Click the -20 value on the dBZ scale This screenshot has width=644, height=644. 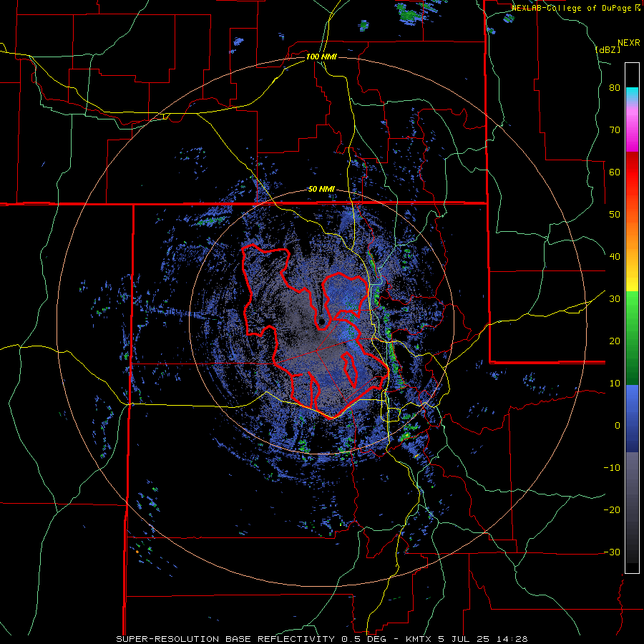point(612,510)
